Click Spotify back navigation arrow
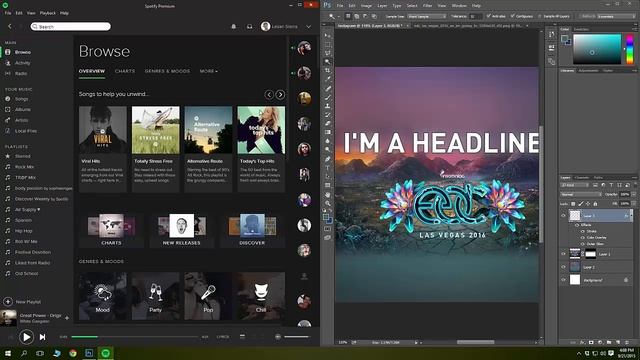The image size is (640, 360). pos(10,26)
